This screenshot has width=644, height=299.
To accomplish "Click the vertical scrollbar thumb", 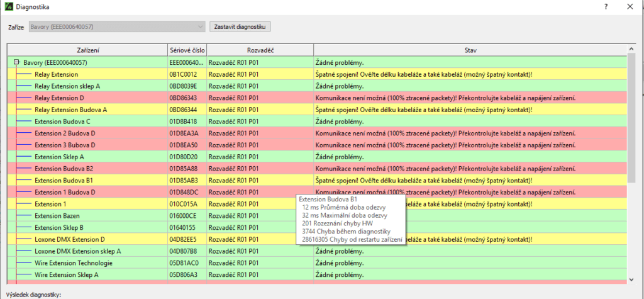I will click(x=631, y=118).
